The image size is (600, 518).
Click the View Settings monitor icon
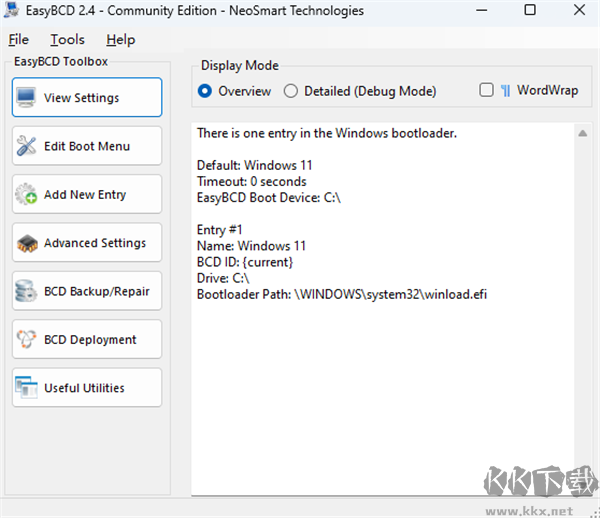pos(26,97)
